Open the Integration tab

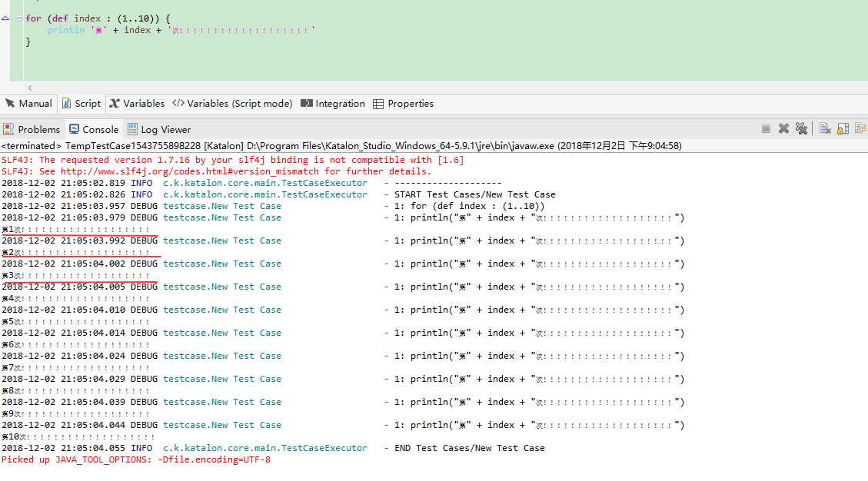coord(333,104)
